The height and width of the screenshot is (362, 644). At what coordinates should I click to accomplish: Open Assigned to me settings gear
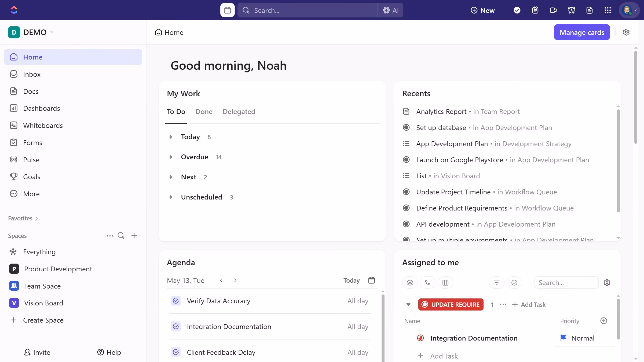pos(607,282)
